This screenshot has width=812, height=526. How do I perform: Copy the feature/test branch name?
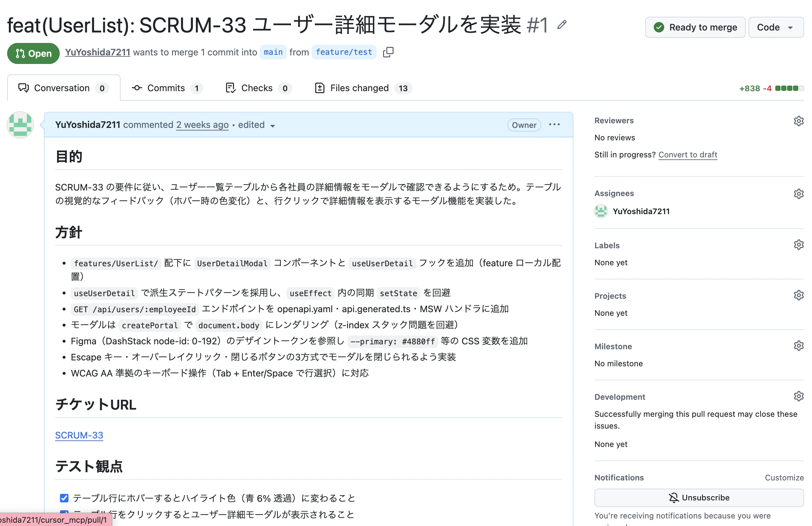388,52
